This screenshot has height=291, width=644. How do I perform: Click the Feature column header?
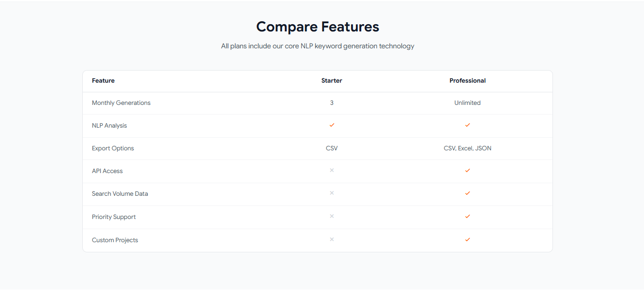coord(103,81)
